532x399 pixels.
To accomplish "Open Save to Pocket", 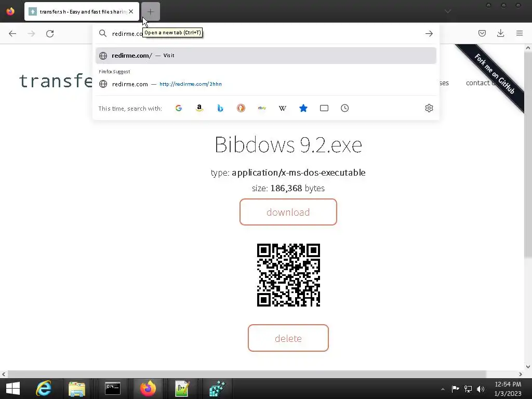I will tap(482, 33).
